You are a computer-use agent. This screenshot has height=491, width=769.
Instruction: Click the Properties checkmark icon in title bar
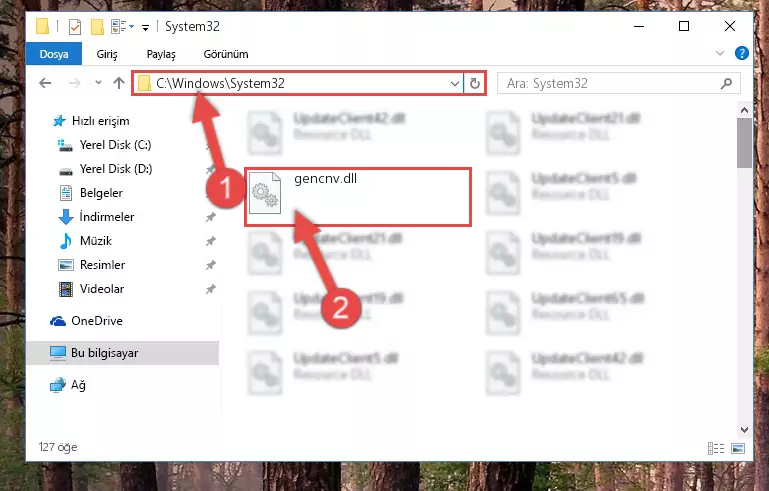click(75, 26)
